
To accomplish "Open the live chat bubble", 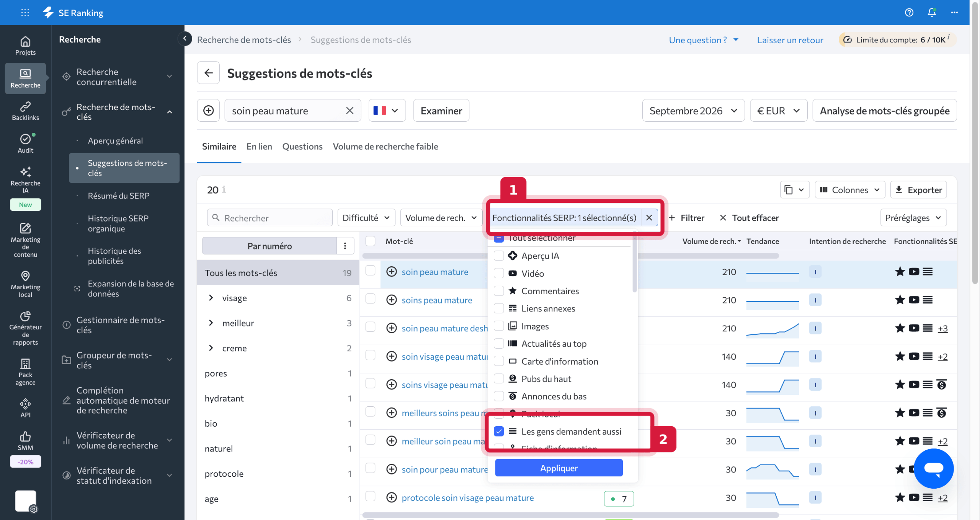I will coord(934,468).
